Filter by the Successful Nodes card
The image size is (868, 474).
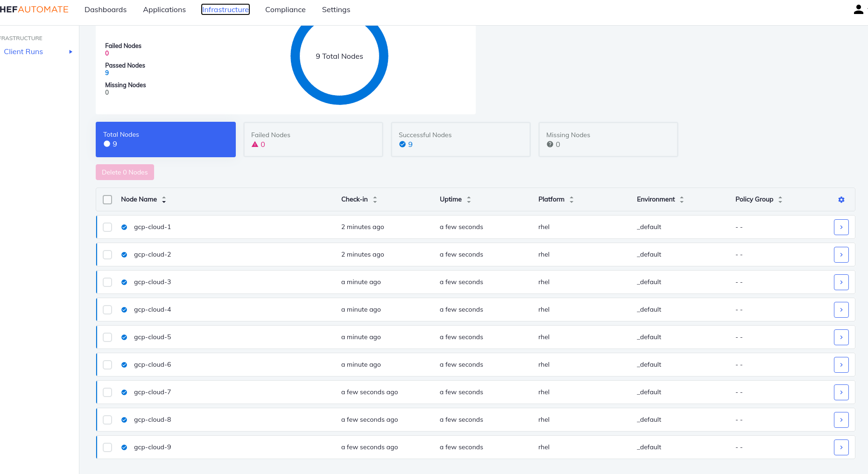pos(461,139)
